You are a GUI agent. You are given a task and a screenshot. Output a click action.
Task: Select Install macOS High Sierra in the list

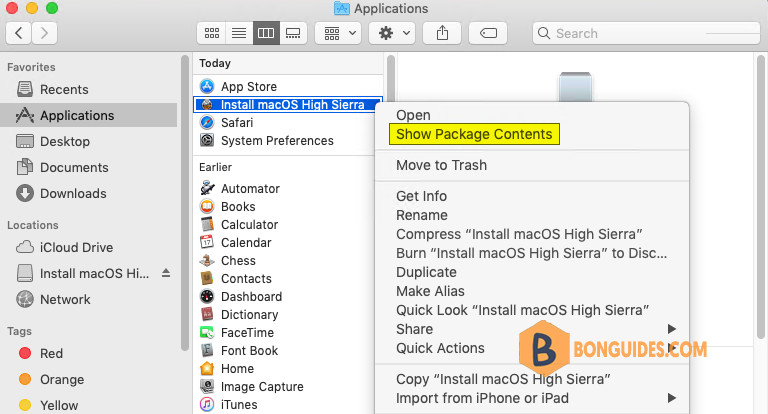coord(288,104)
